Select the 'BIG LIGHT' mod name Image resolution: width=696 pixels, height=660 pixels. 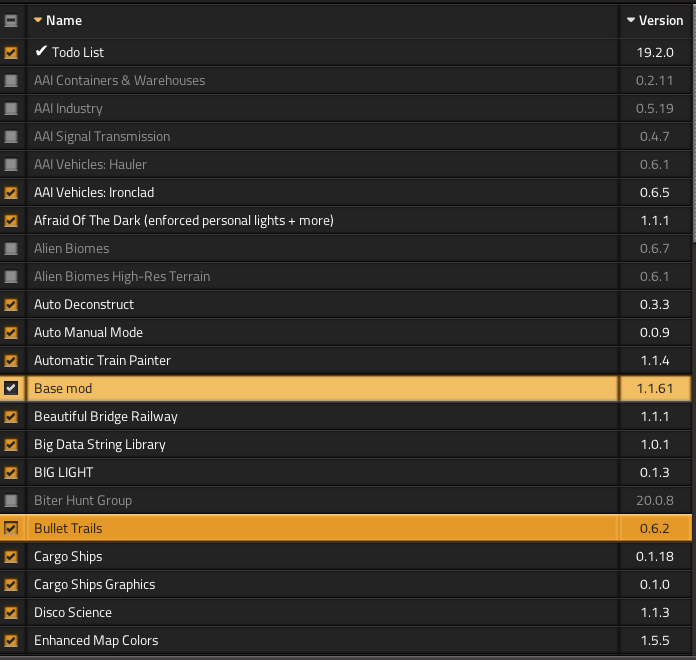(x=63, y=472)
